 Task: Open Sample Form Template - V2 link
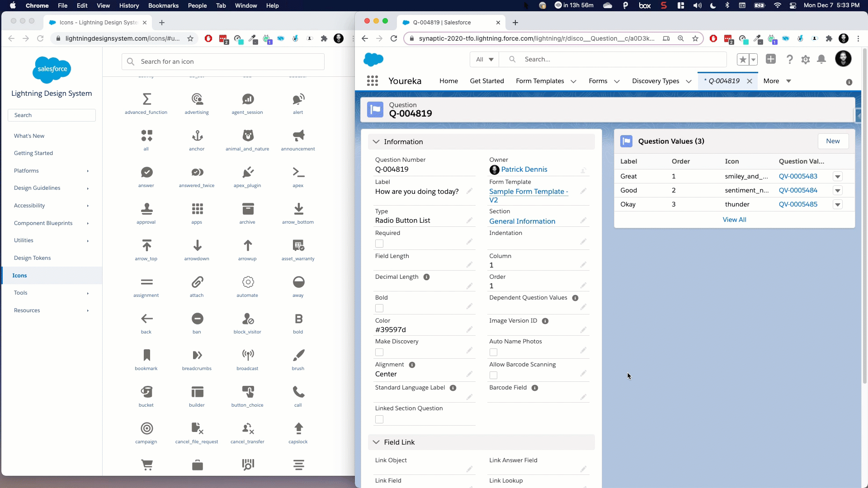pos(528,196)
